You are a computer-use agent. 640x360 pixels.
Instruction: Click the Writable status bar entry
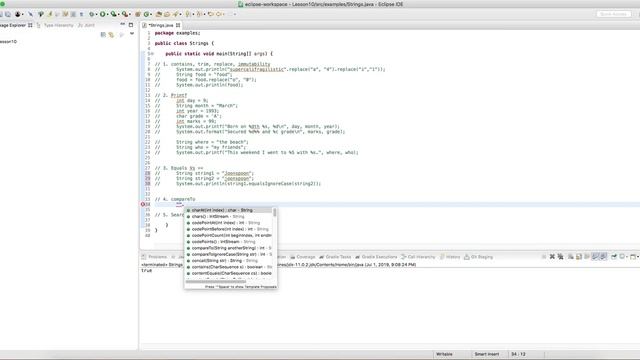click(x=444, y=354)
